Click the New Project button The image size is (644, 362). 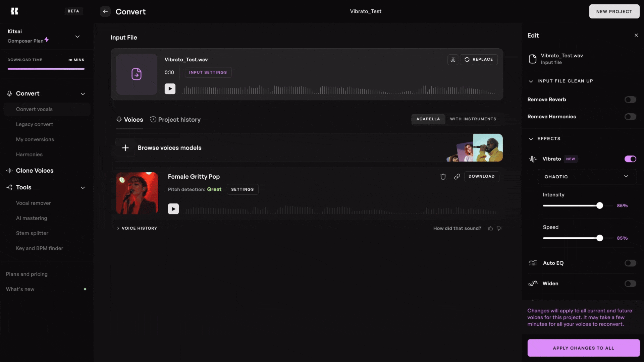pyautogui.click(x=614, y=11)
